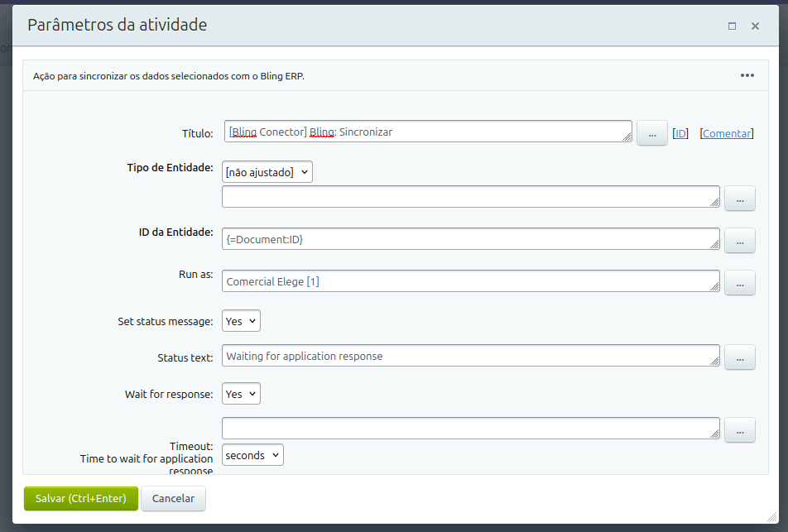Click ellipsis button next to Status text

click(x=739, y=357)
